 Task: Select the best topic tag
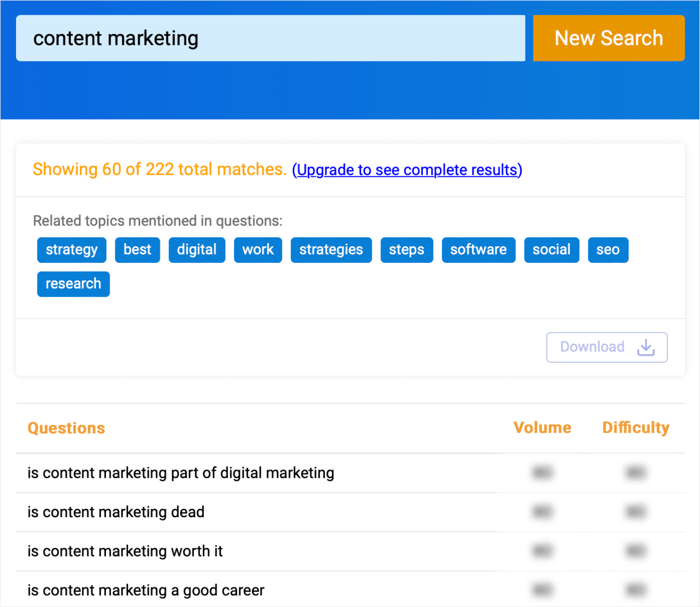(137, 250)
